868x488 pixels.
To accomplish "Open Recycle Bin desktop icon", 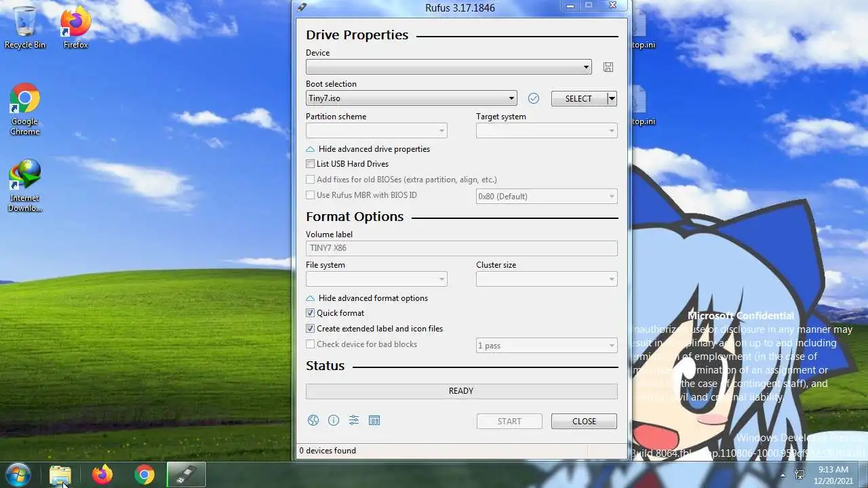I will pyautogui.click(x=25, y=28).
